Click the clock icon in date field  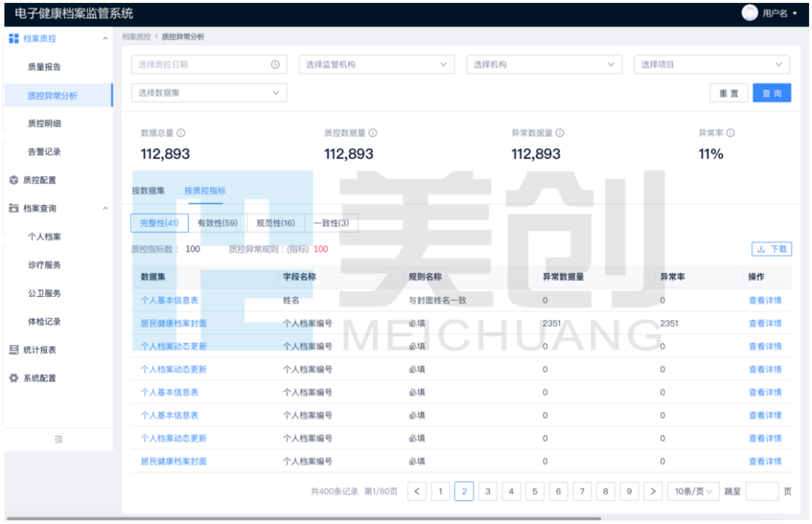(275, 64)
